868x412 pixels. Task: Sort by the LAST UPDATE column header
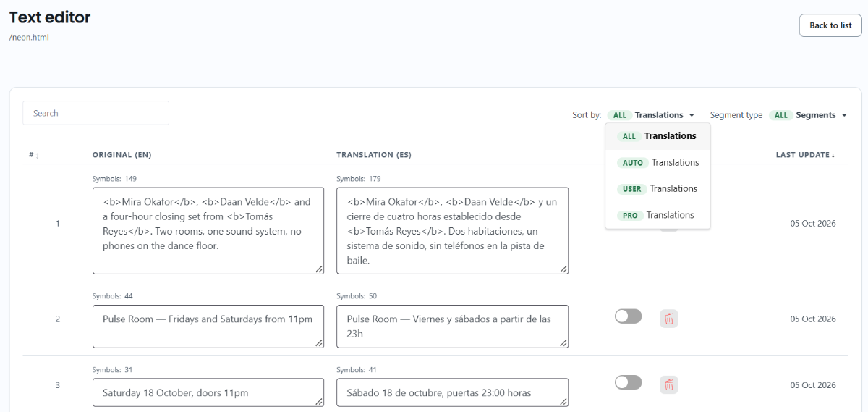tap(807, 155)
